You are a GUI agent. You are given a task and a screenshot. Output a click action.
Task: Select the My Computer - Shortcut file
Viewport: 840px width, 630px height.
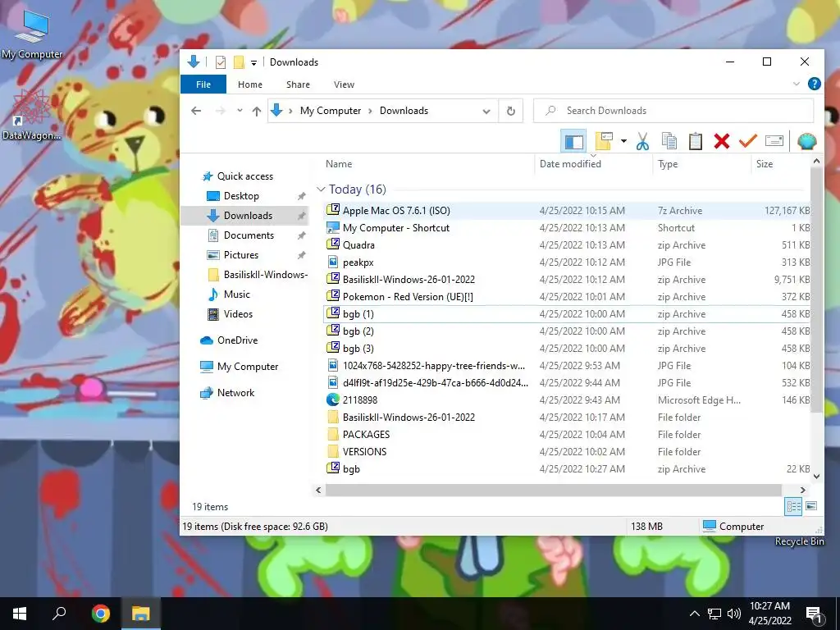click(x=567, y=228)
